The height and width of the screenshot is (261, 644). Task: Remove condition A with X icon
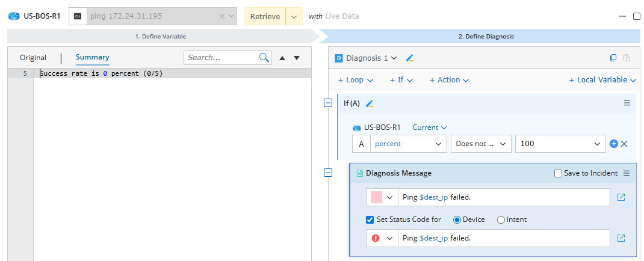tap(624, 144)
